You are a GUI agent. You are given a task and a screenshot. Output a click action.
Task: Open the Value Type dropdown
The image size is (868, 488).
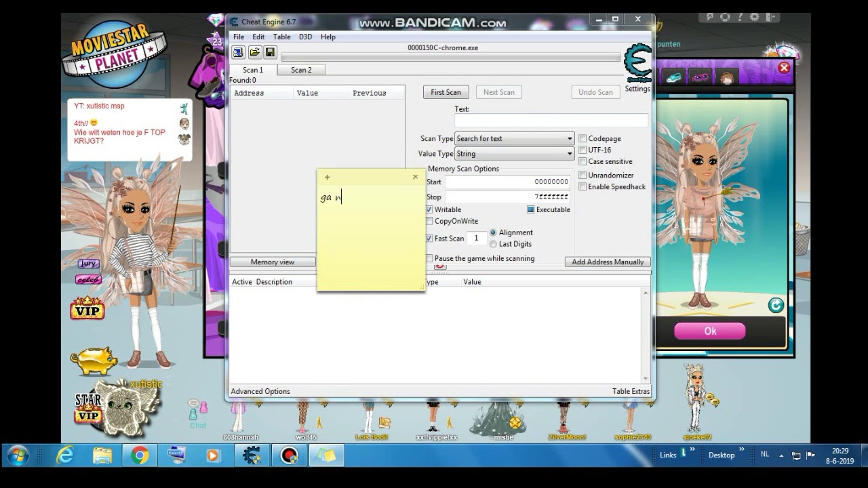tap(515, 154)
